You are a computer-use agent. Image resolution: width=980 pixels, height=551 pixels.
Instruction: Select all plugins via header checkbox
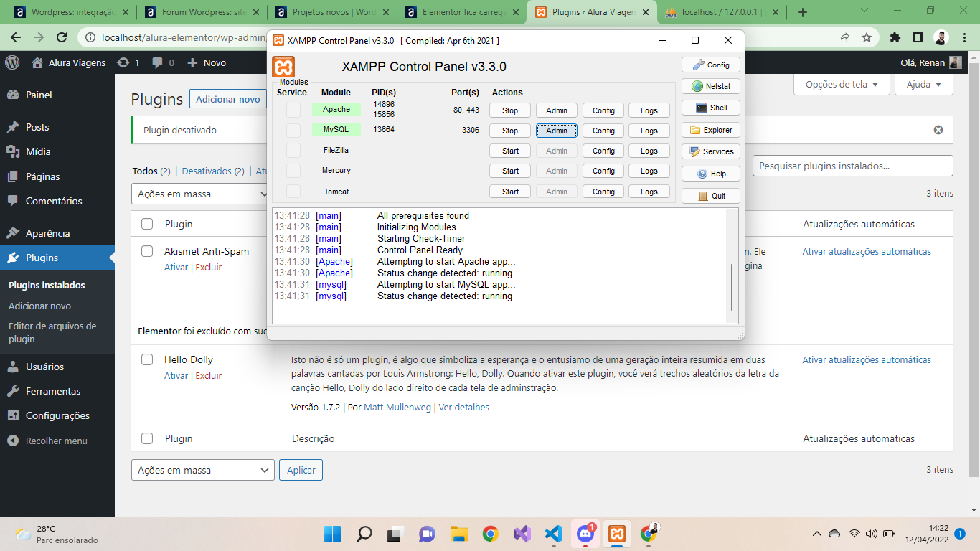coord(147,224)
